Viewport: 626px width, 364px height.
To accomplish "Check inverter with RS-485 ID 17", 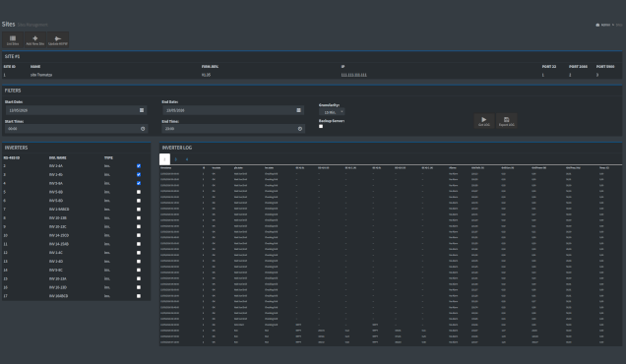I will coord(139,296).
